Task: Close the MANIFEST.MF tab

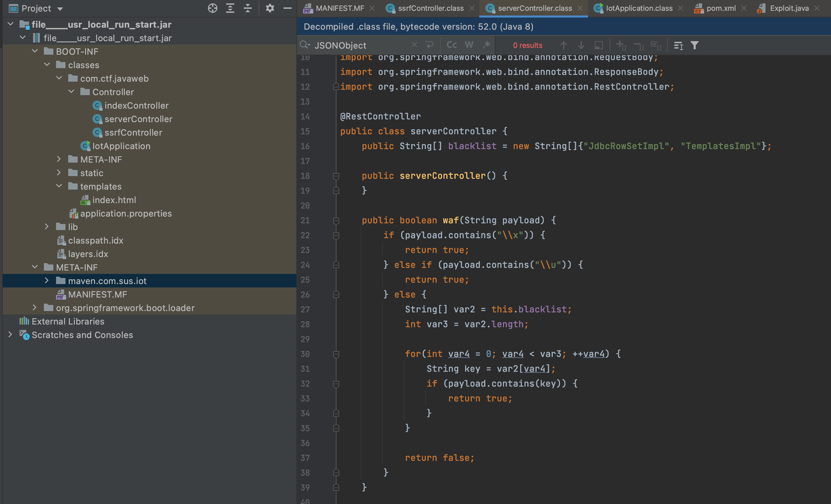Action: pyautogui.click(x=372, y=8)
